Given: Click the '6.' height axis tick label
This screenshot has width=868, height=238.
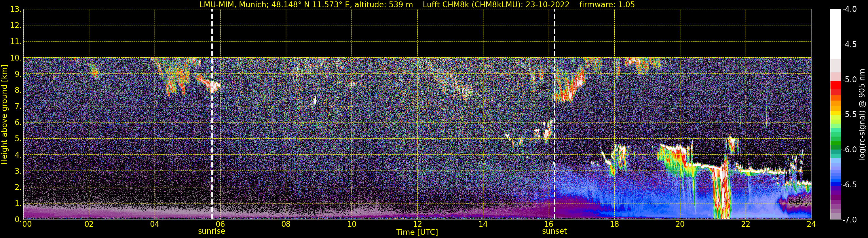Looking at the screenshot, I should tap(18, 122).
